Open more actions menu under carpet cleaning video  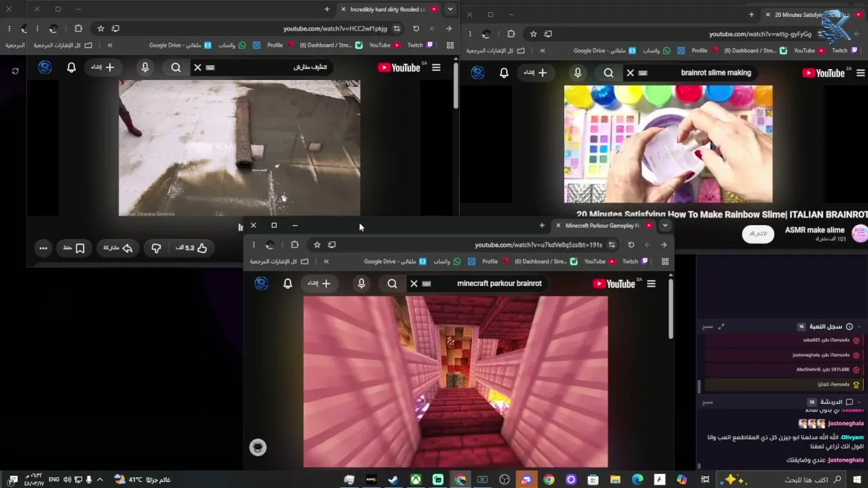[x=43, y=248]
